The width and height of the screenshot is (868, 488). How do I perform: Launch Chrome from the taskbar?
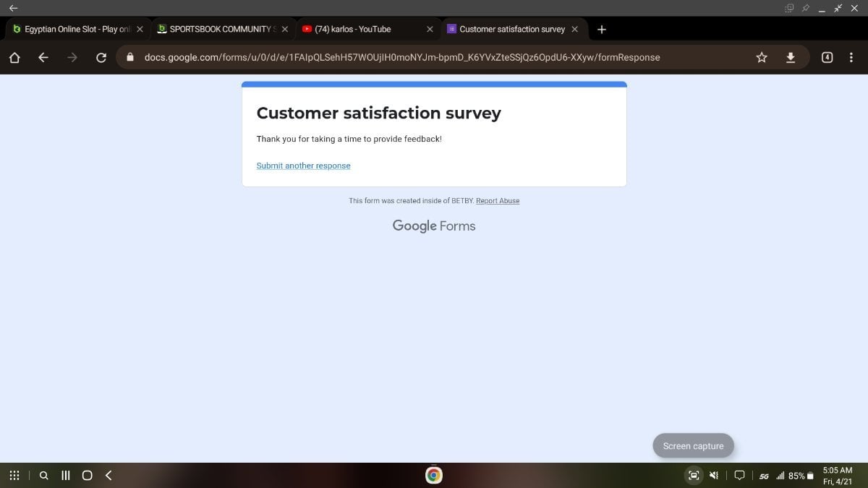[434, 475]
